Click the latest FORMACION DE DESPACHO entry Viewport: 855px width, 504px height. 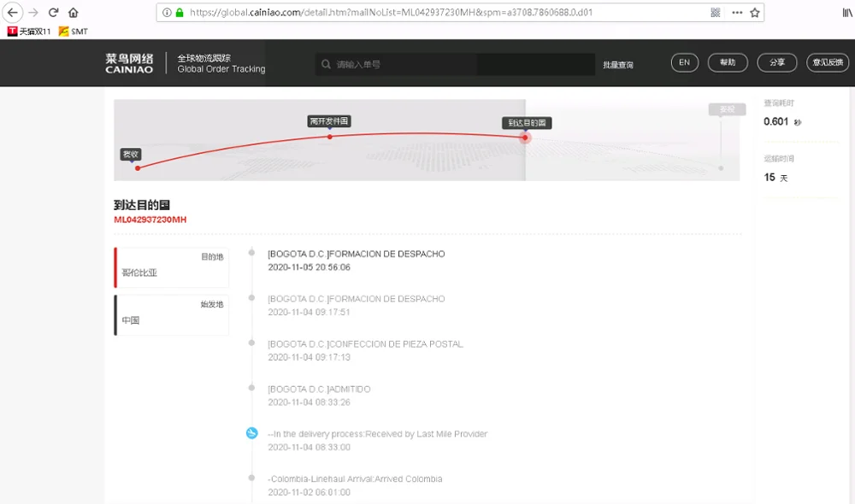pyautogui.click(x=356, y=254)
